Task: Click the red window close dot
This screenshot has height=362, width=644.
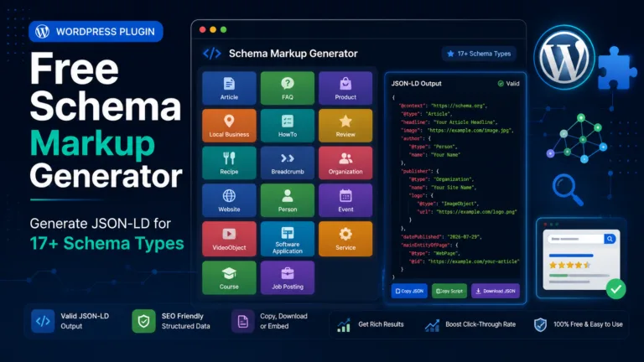Action: [x=202, y=29]
